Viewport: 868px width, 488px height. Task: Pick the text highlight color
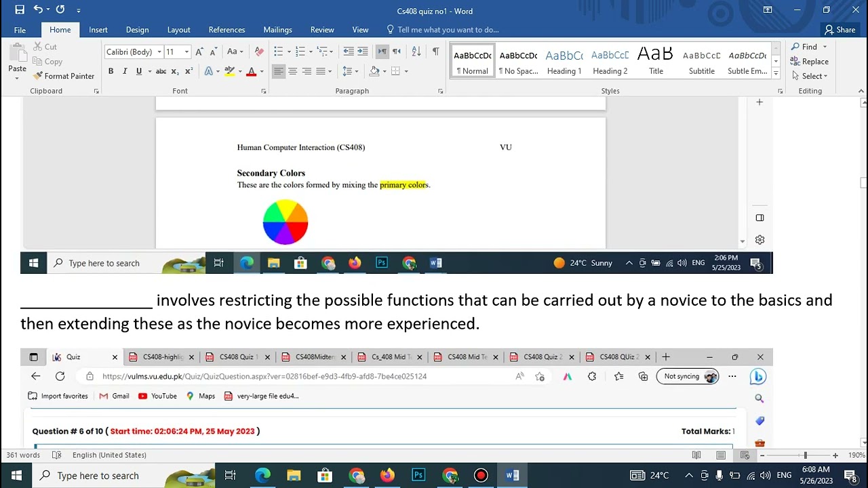point(229,71)
